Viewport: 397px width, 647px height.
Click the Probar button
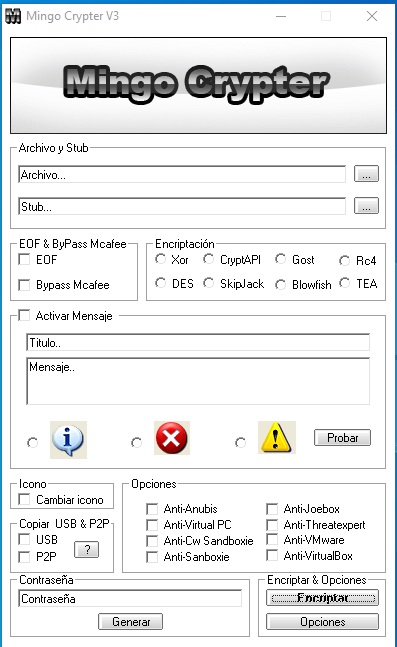pos(343,437)
